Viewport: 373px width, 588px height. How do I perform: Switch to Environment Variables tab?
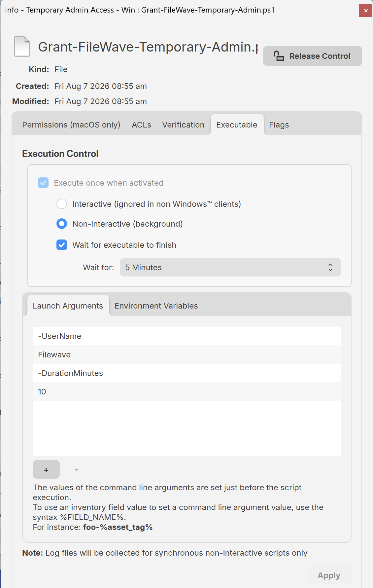coord(156,306)
